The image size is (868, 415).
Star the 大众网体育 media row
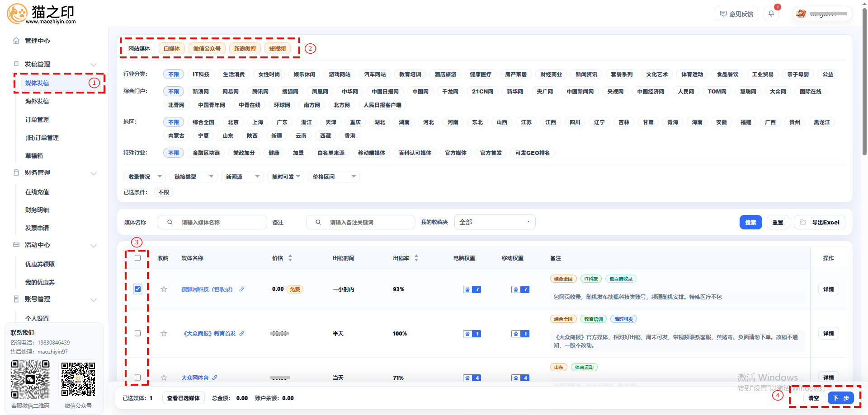pyautogui.click(x=164, y=378)
